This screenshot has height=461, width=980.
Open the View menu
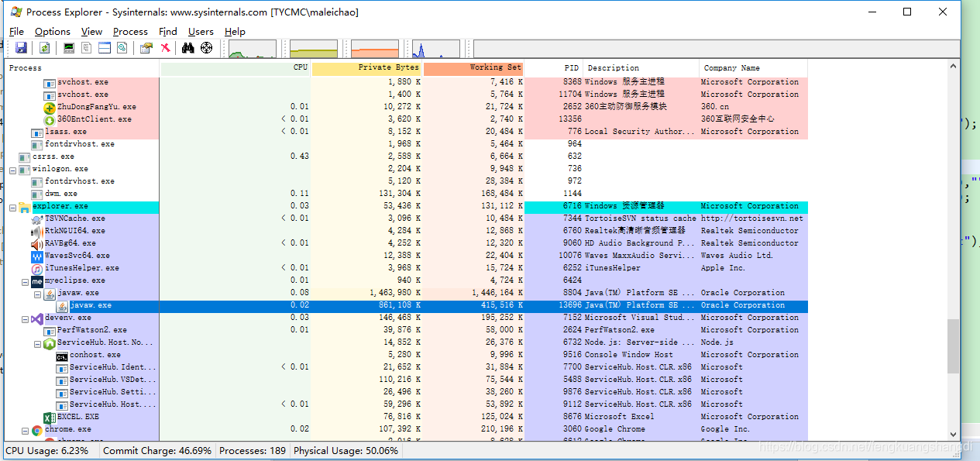(x=91, y=32)
